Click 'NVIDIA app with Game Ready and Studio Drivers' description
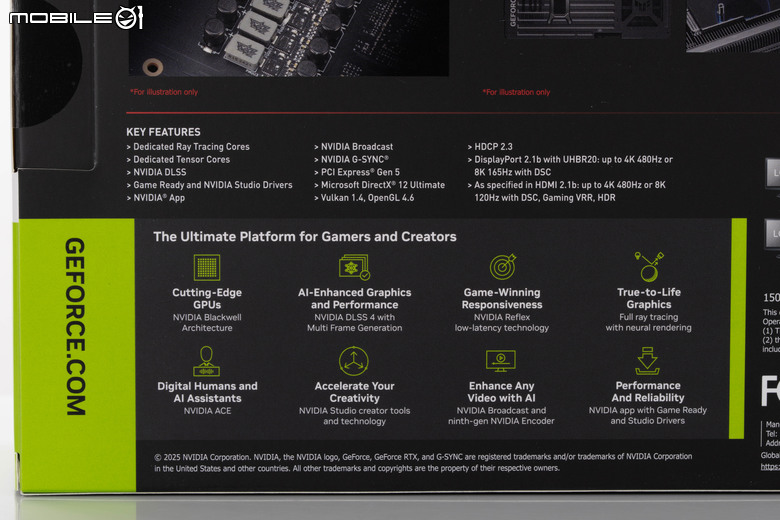Viewport: 780px width, 520px height. [x=648, y=415]
